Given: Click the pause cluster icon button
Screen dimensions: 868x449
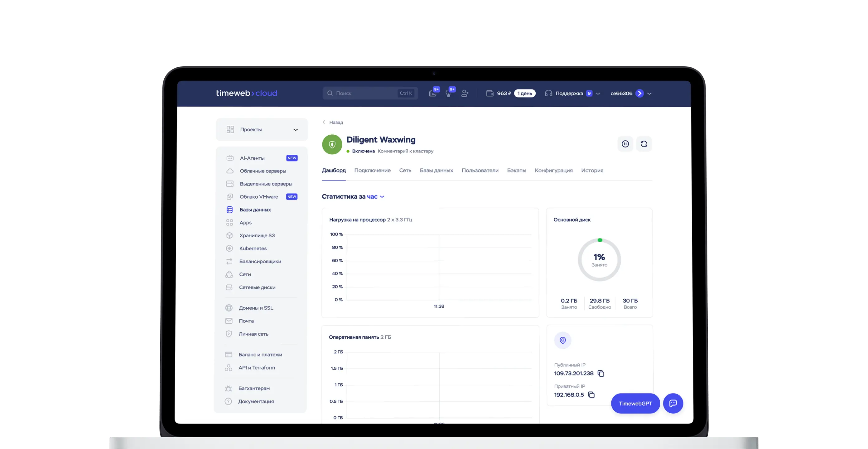Looking at the screenshot, I should (x=625, y=144).
